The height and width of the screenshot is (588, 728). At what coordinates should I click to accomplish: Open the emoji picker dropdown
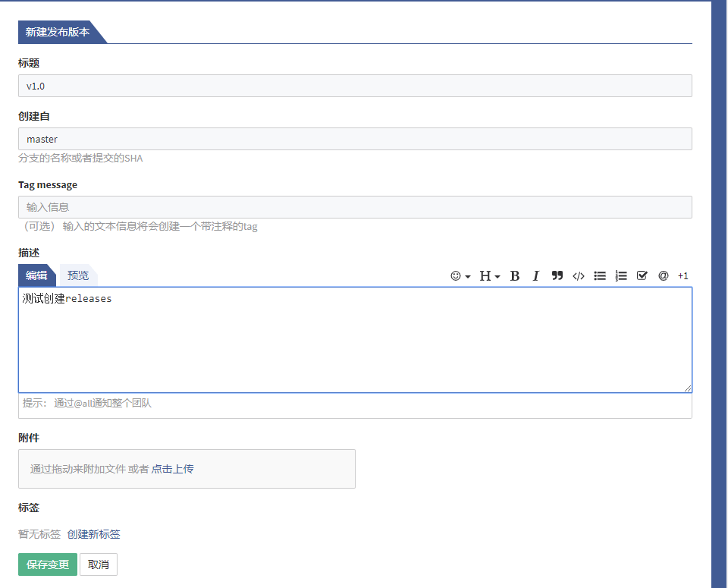pos(460,276)
